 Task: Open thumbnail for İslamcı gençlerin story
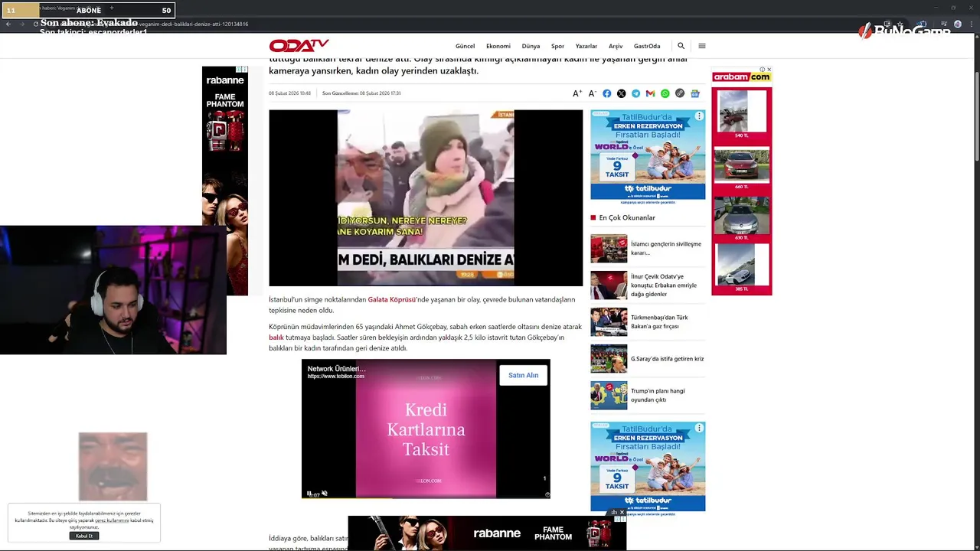pyautogui.click(x=609, y=249)
